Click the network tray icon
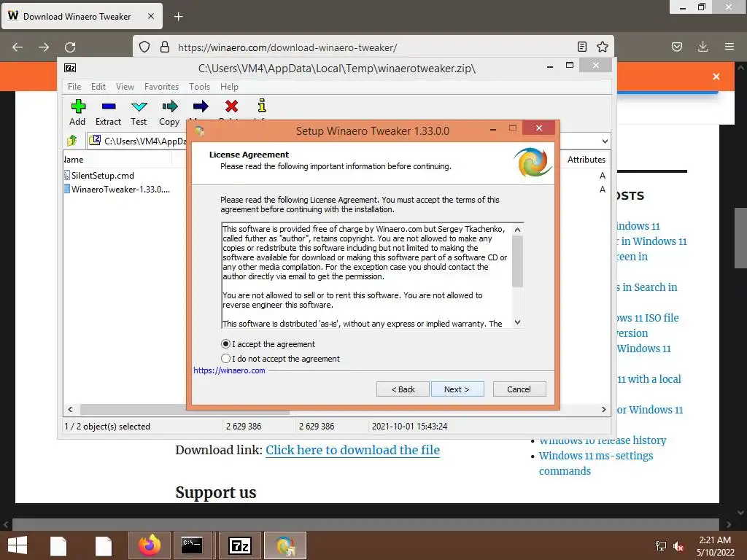This screenshot has width=747, height=560. (x=661, y=546)
